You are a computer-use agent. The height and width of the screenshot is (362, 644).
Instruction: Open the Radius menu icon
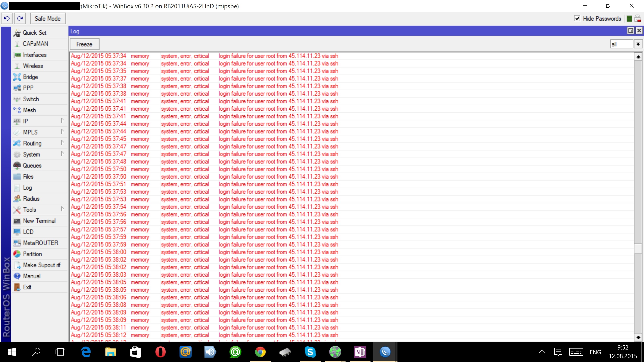(17, 199)
